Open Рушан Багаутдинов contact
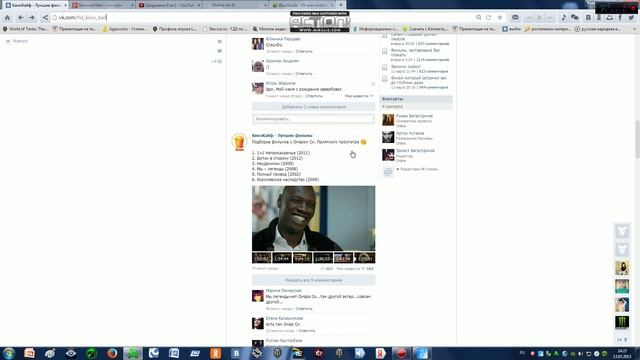The width and height of the screenshot is (640, 360). click(x=414, y=116)
